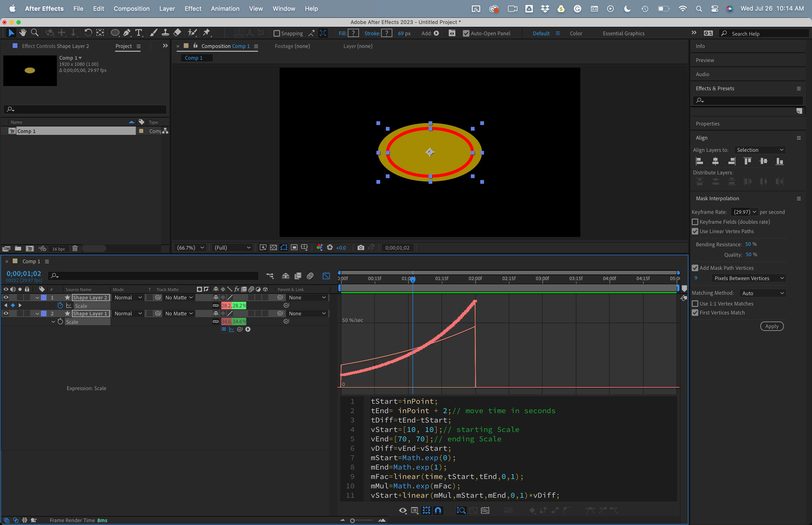Select the Type tool

click(x=138, y=33)
